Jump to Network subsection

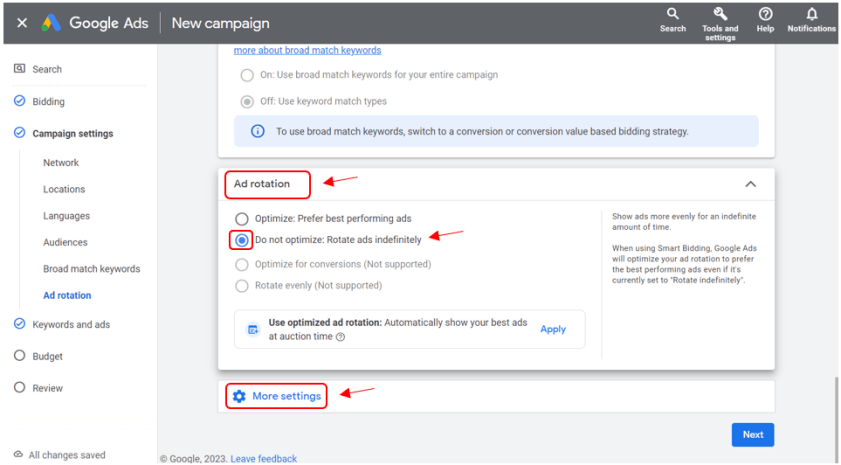61,163
